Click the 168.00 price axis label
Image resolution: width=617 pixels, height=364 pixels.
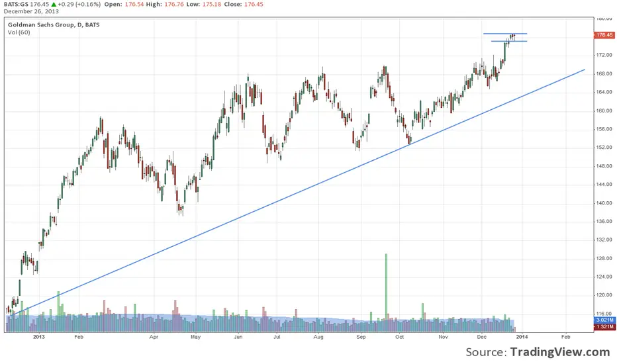pyautogui.click(x=604, y=73)
